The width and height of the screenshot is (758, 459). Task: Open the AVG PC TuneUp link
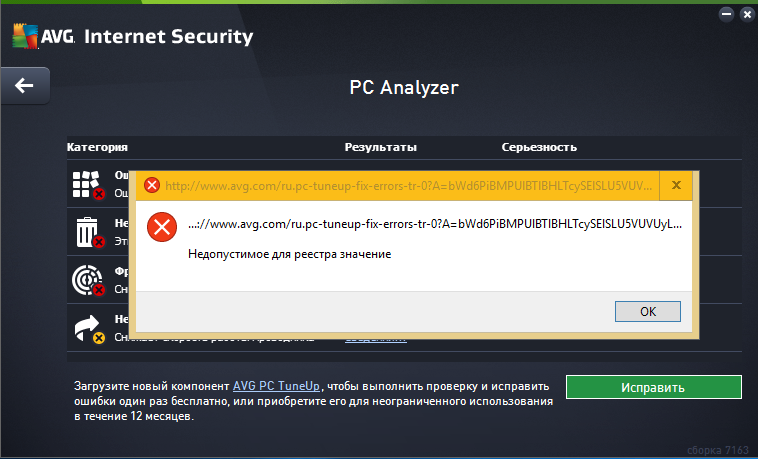276,386
